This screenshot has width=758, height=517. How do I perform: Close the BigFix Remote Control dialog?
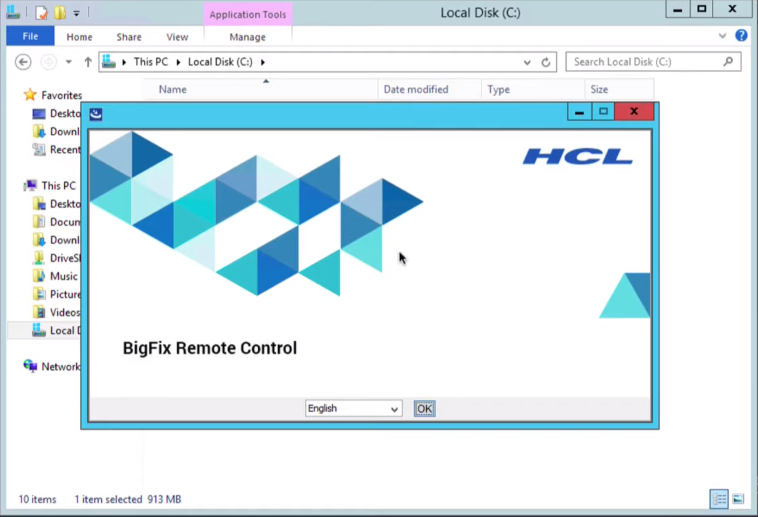coord(634,112)
